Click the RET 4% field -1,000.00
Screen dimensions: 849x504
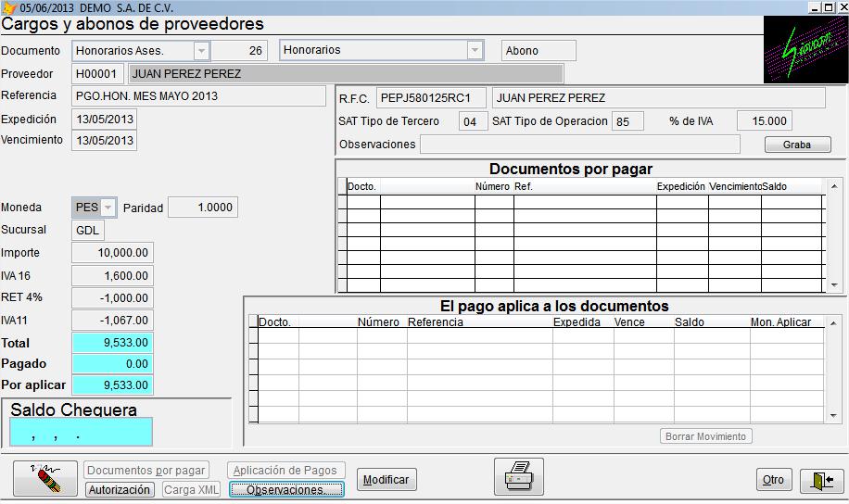pyautogui.click(x=113, y=297)
